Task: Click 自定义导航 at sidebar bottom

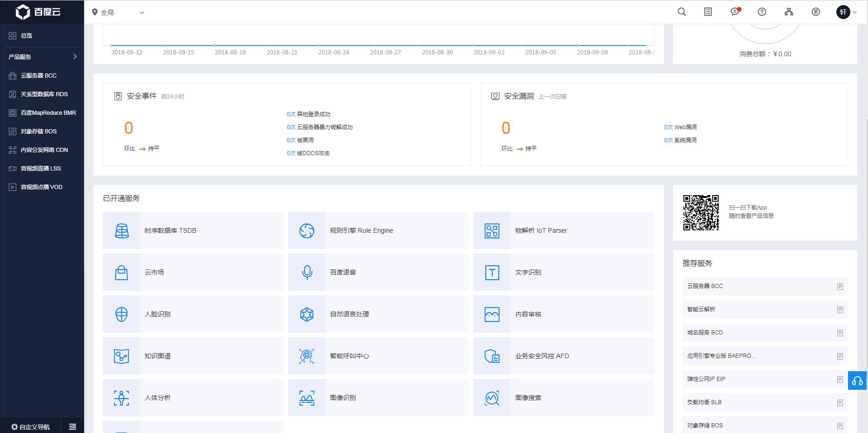Action: [x=30, y=426]
